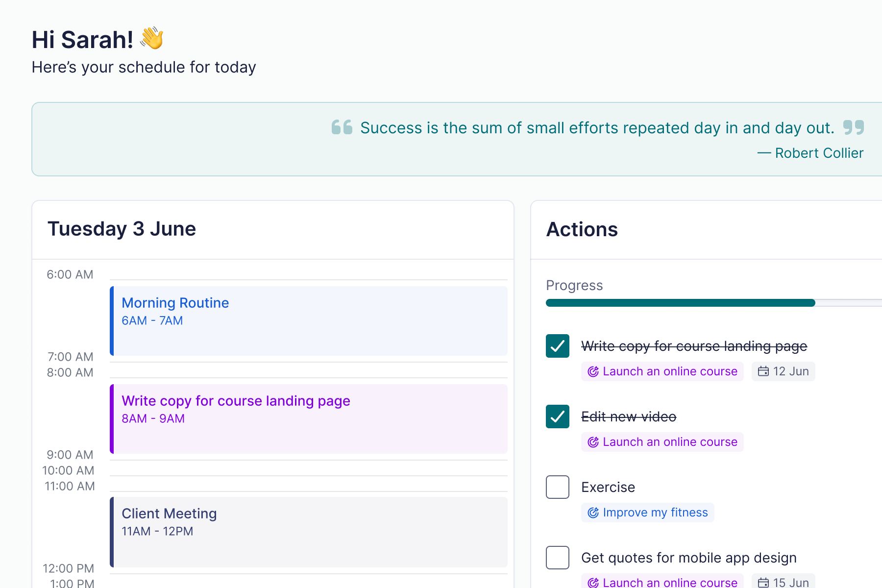Open the 'Improve my fitness' goal tag
Viewport: 882px width, 588px height.
[648, 513]
